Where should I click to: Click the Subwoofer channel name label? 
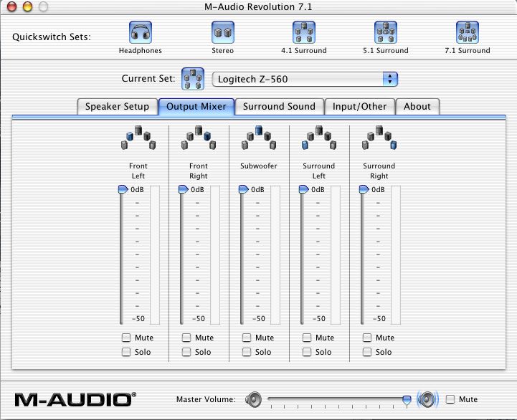click(259, 166)
